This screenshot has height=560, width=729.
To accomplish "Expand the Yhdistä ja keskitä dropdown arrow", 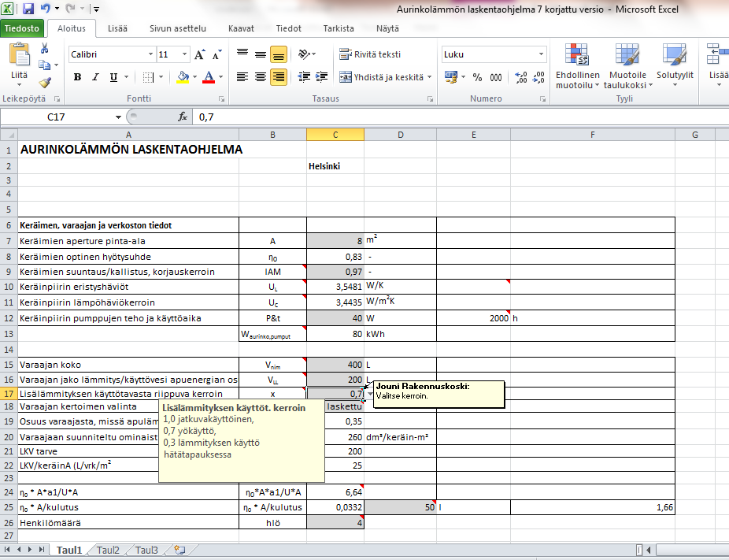I will pos(430,77).
